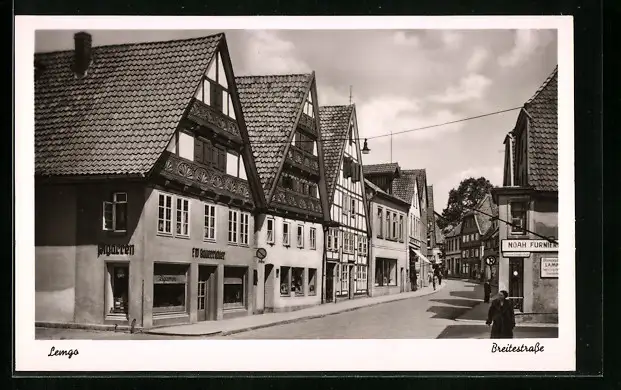Select the third half-timbered gable

coord(345,166)
